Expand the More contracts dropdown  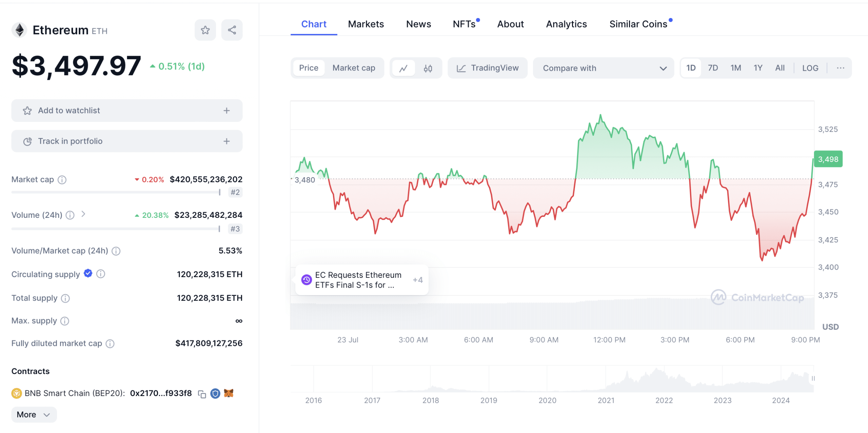[34, 415]
